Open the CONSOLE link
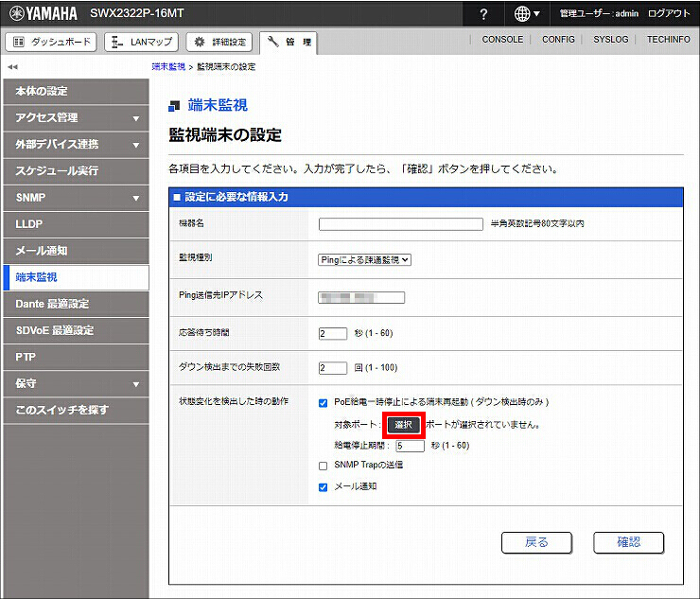The width and height of the screenshot is (700, 599). (x=502, y=40)
